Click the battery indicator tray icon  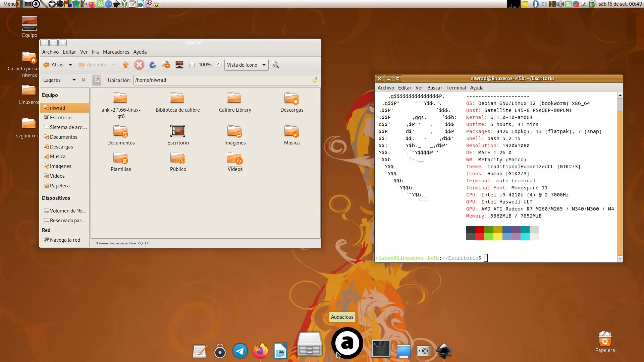click(592, 4)
